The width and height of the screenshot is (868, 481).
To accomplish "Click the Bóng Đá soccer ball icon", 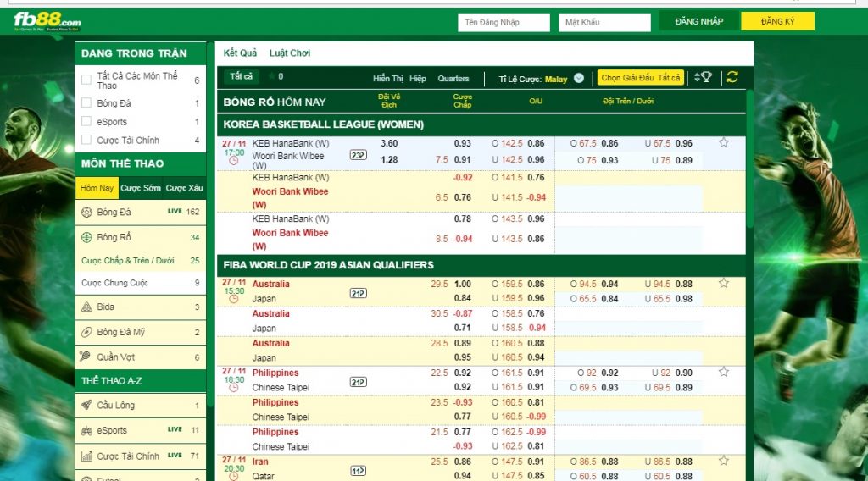I will 86,212.
